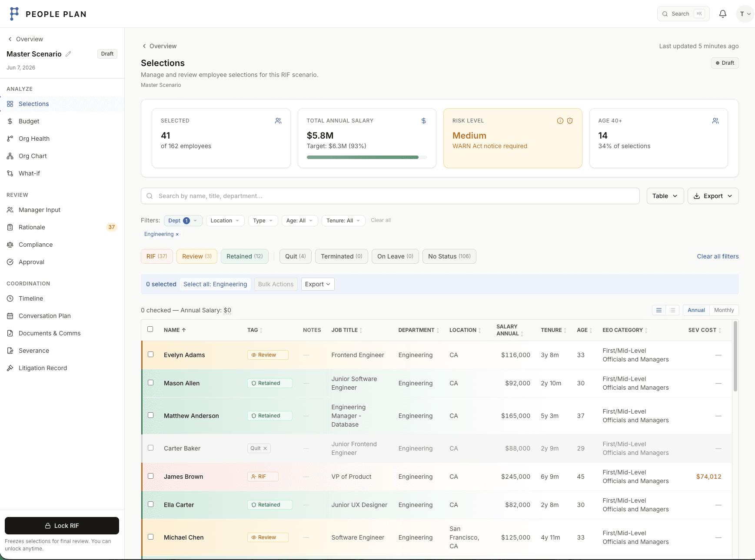This screenshot has height=560, width=755.
Task: Click the shield icon on the Risk Level card
Action: coord(570,121)
